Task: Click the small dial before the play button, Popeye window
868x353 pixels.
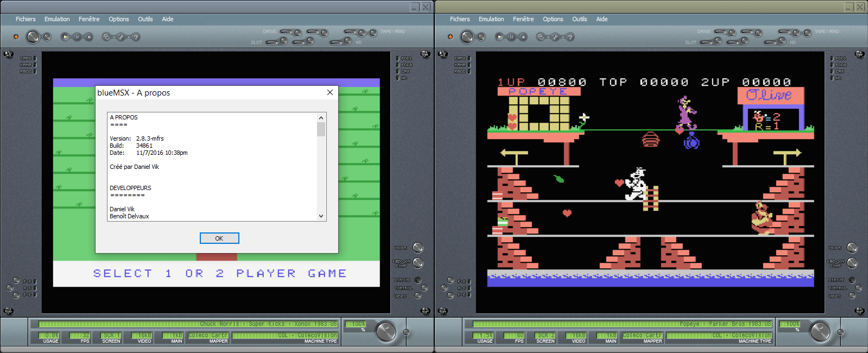Action: (x=481, y=37)
